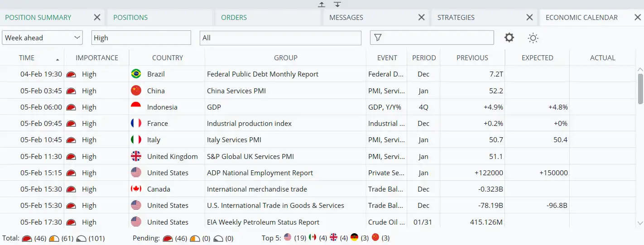The image size is (644, 245).
Task: Switch to the Positions tab
Action: [130, 17]
